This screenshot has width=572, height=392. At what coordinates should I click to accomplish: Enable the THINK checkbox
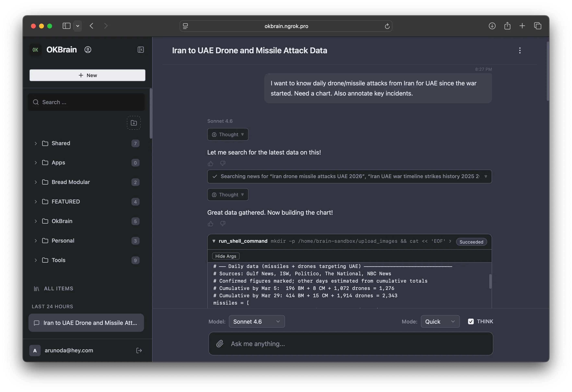tap(471, 321)
